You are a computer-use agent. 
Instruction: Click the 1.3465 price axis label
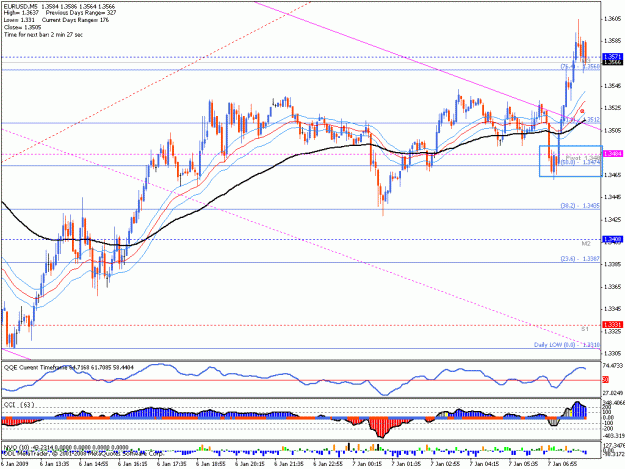613,175
